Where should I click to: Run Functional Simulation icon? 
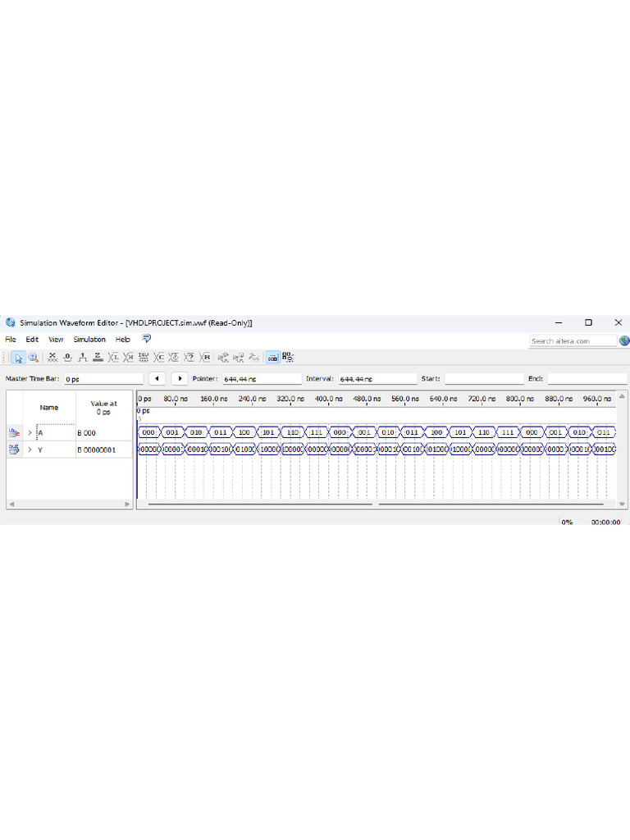click(x=223, y=358)
